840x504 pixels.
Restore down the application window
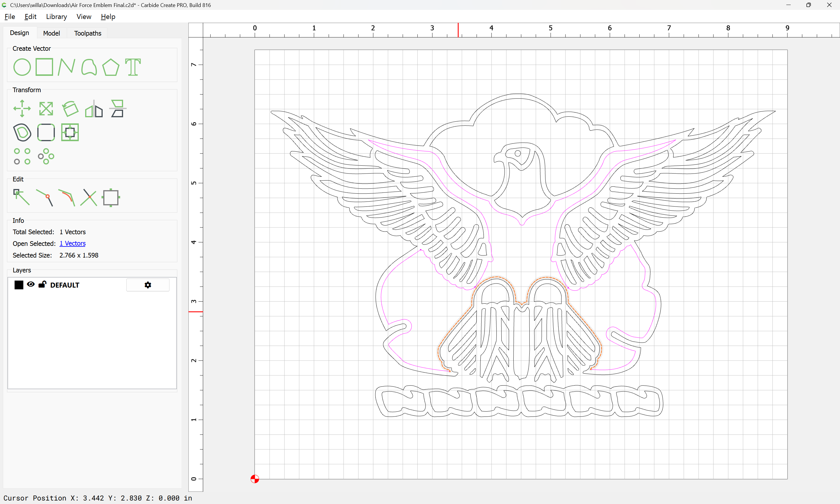808,5
